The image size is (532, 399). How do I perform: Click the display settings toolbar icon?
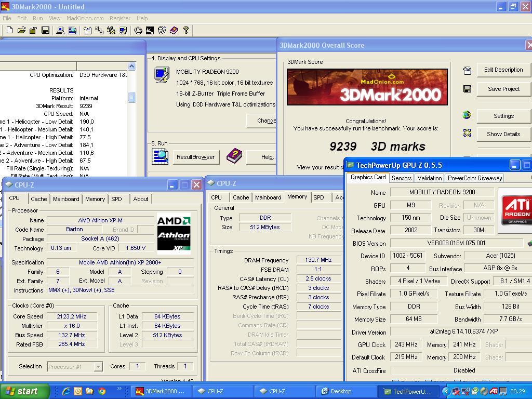pos(123,30)
